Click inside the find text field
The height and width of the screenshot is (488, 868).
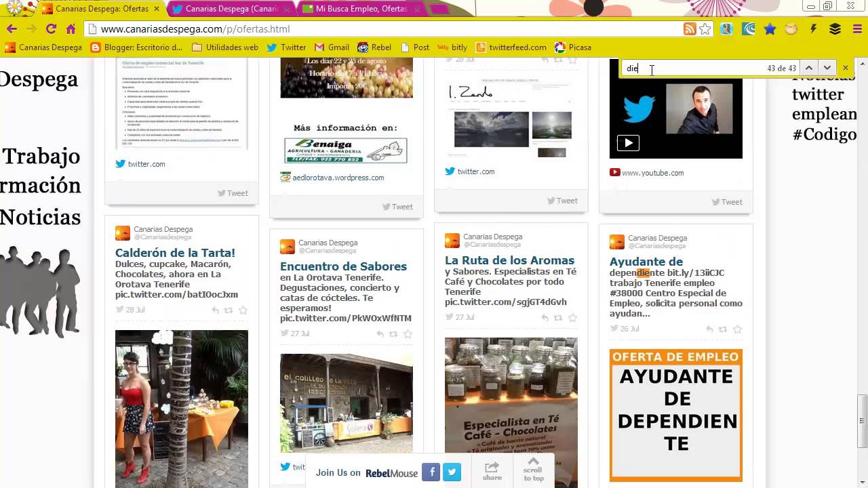pos(692,68)
